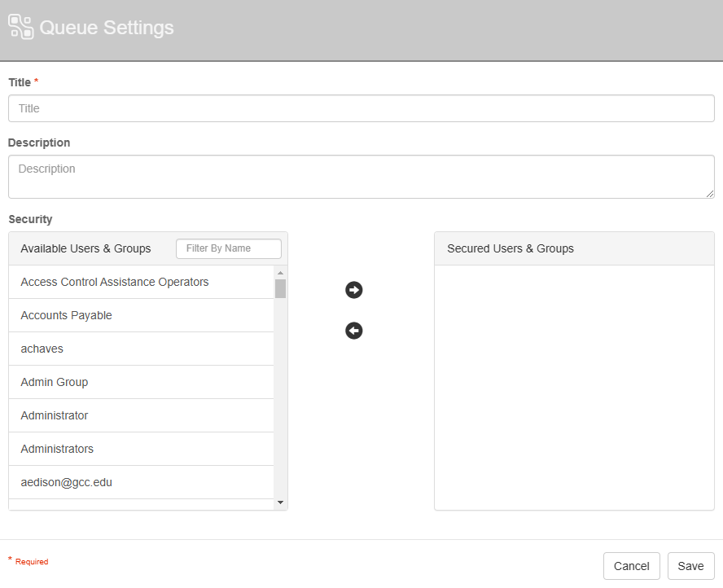Select Admin Group in the list
The height and width of the screenshot is (588, 723).
coord(55,382)
